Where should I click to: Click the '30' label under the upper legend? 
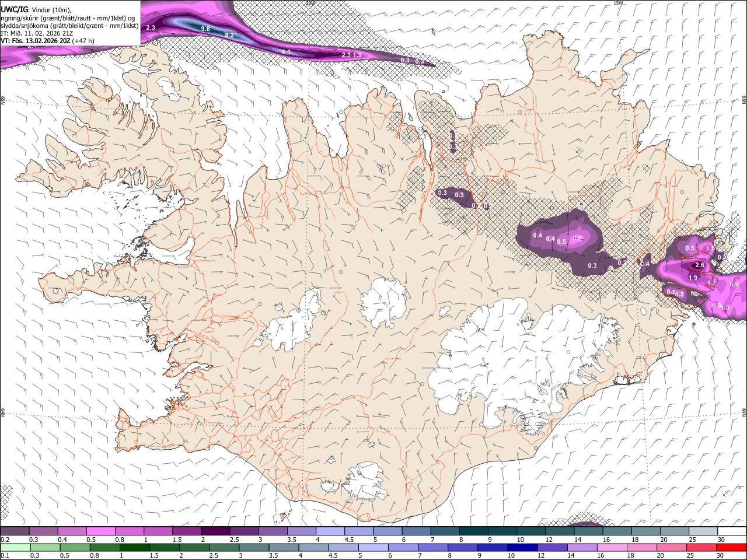pos(721,540)
